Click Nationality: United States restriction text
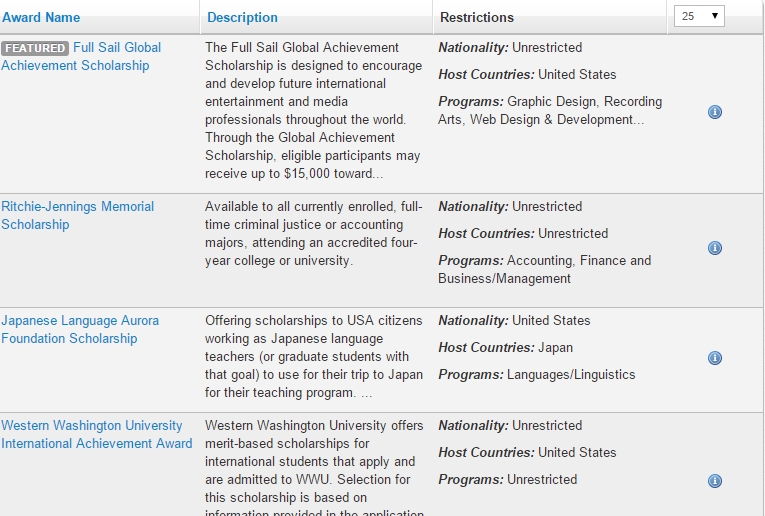 514,321
